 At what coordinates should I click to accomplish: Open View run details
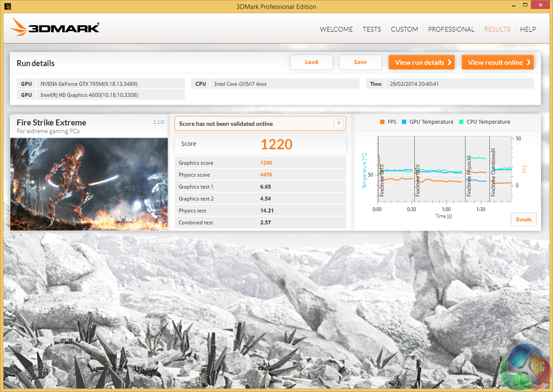tap(422, 62)
